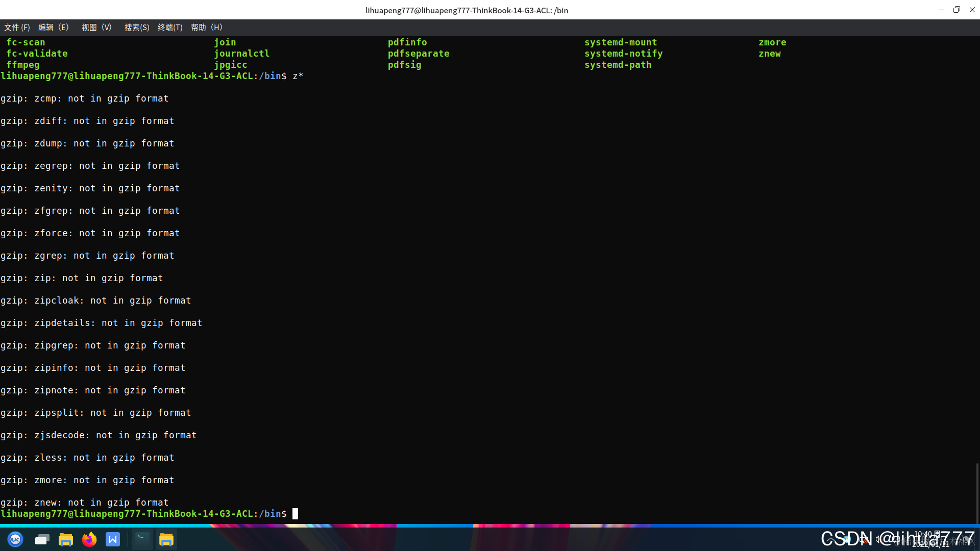
Task: Click at the terminal prompt cursor
Action: [295, 514]
